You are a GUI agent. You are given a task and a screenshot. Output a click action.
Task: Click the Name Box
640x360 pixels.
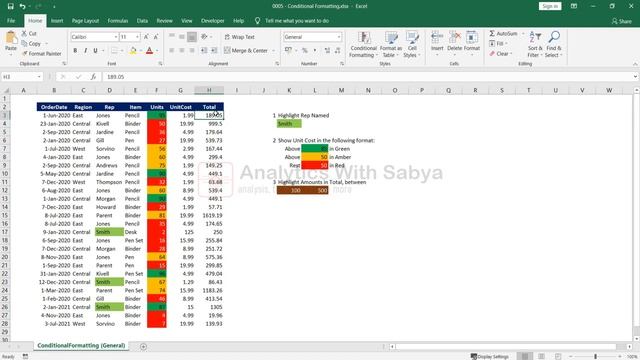tap(22, 77)
